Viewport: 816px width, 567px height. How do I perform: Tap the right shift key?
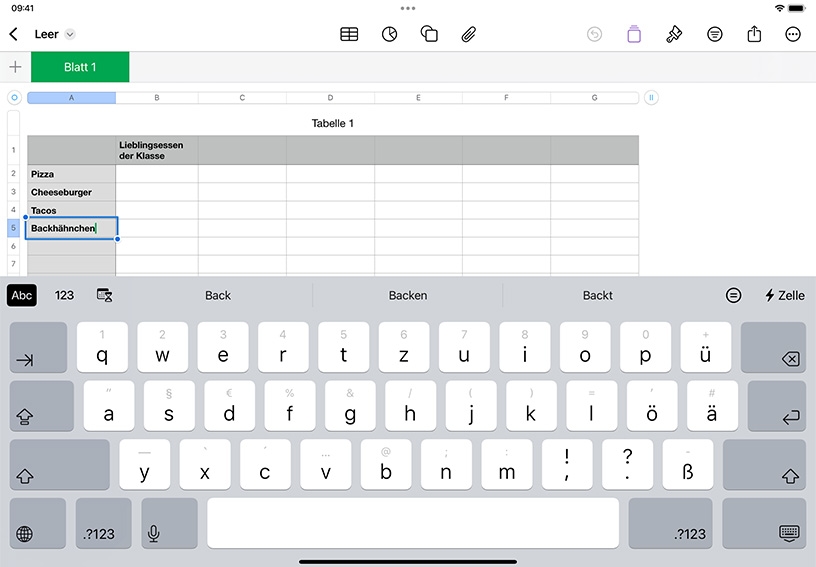click(764, 465)
